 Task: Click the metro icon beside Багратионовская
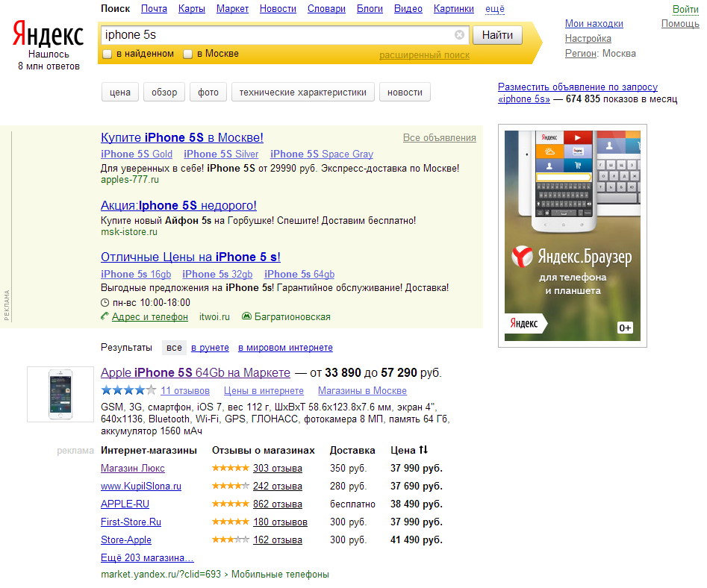coord(246,316)
